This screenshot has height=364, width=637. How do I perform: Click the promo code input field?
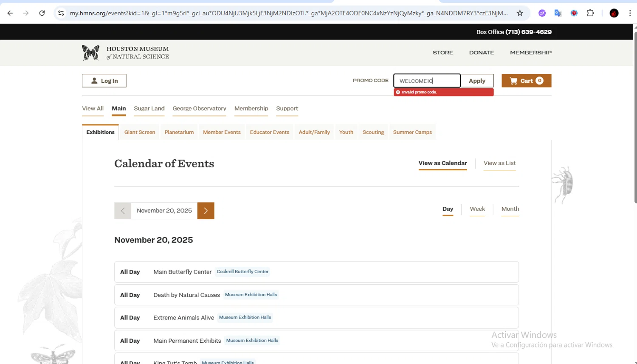point(427,81)
